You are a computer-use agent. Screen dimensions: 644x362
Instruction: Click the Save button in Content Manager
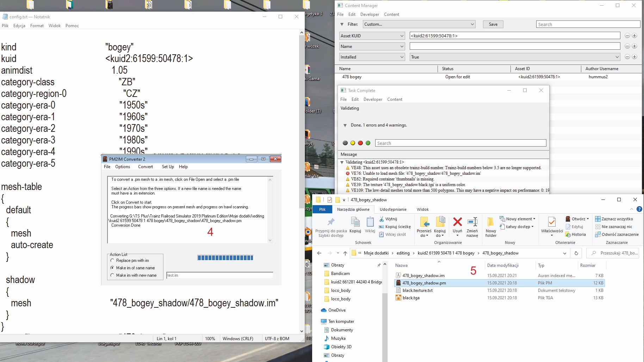pos(493,24)
